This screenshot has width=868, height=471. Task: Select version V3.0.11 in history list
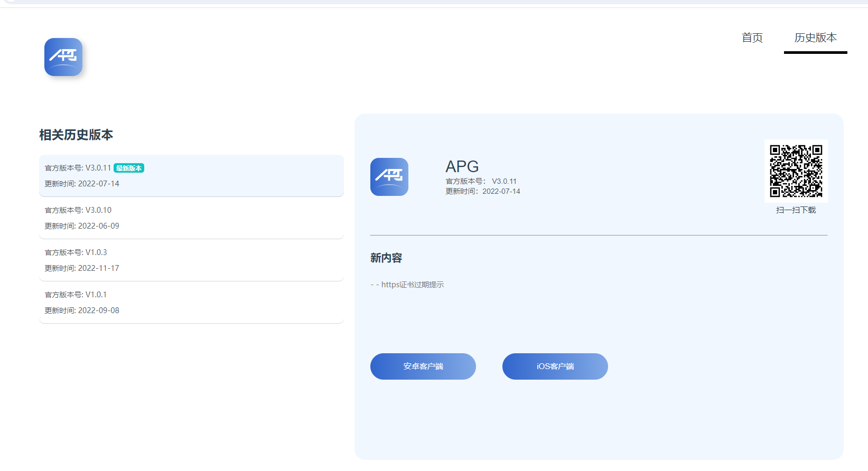click(x=191, y=176)
